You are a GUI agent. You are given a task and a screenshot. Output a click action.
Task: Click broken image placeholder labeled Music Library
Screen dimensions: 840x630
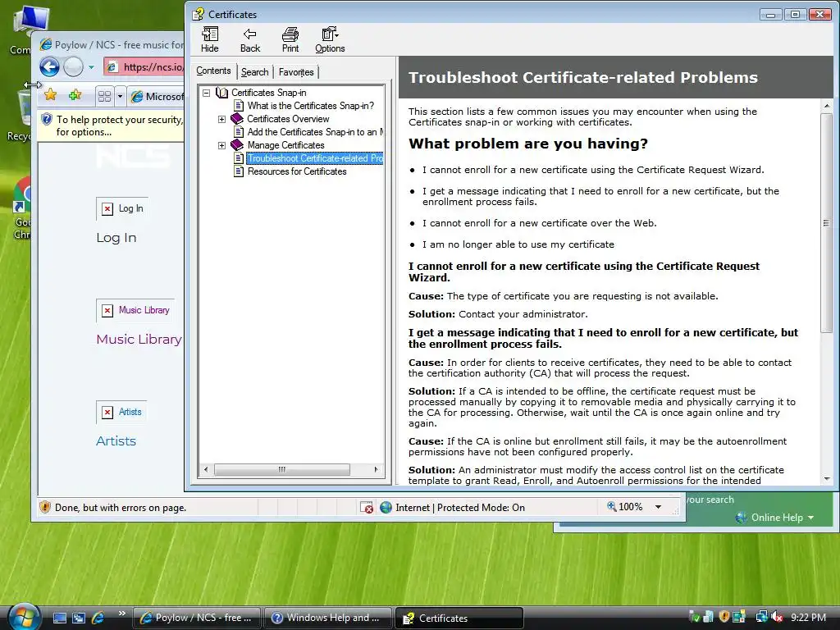coord(135,310)
